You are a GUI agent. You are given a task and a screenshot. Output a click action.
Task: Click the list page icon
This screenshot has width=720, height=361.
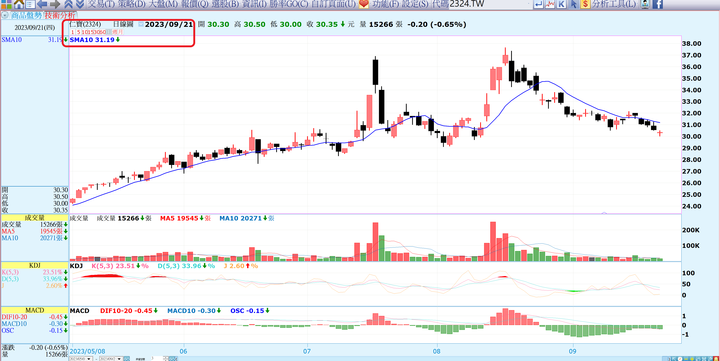point(30,4)
